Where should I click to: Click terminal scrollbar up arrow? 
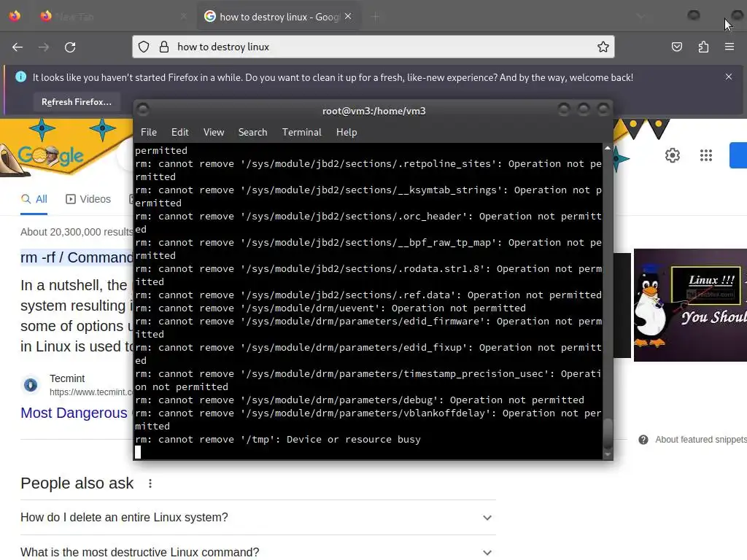pos(608,149)
